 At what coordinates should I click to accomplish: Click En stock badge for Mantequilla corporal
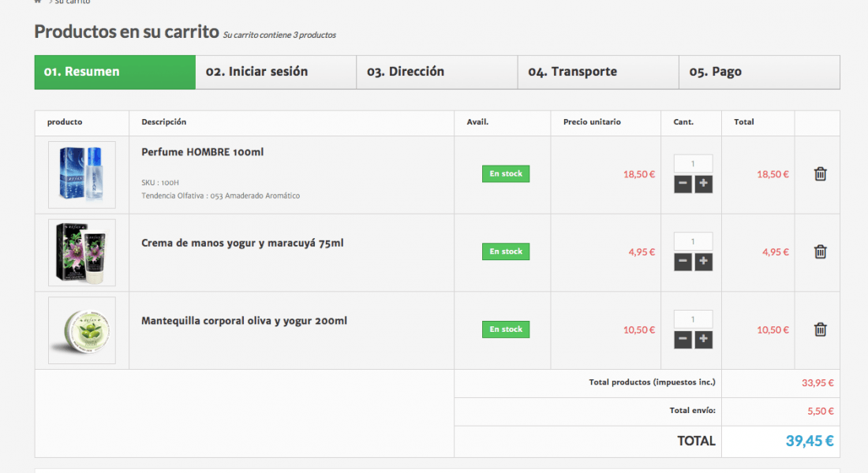click(x=505, y=330)
